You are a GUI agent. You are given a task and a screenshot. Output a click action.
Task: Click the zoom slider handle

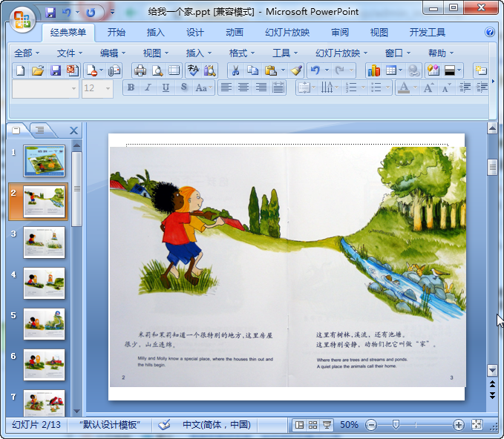coord(396,425)
